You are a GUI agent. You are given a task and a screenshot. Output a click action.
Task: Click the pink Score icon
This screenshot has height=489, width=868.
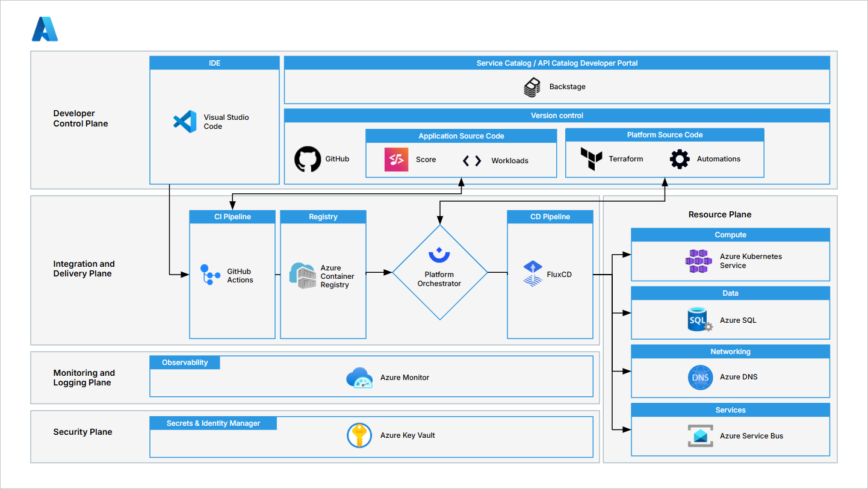point(396,160)
